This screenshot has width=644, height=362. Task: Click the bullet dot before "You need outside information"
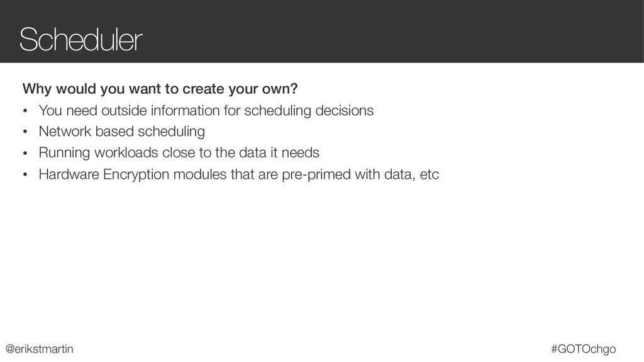(26, 111)
